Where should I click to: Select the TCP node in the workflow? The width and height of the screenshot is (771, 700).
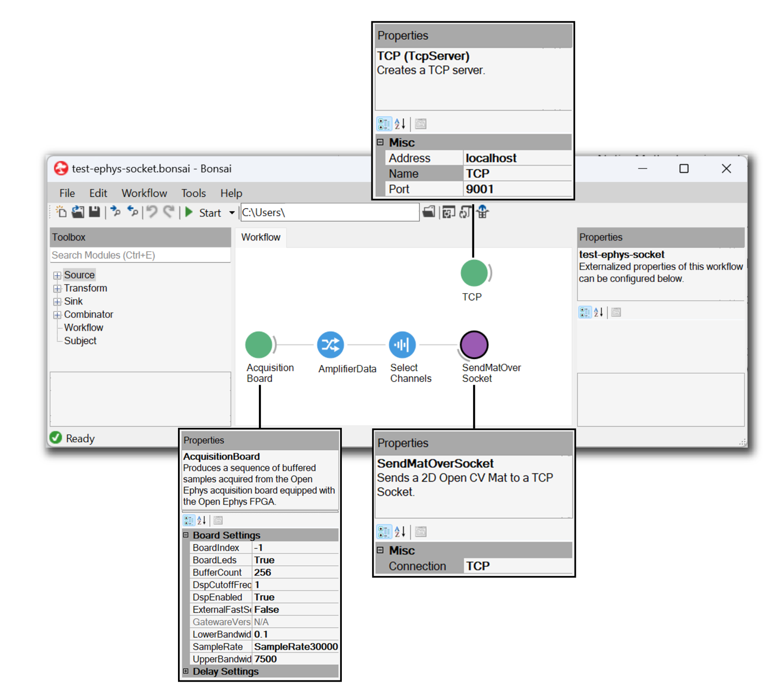474,273
